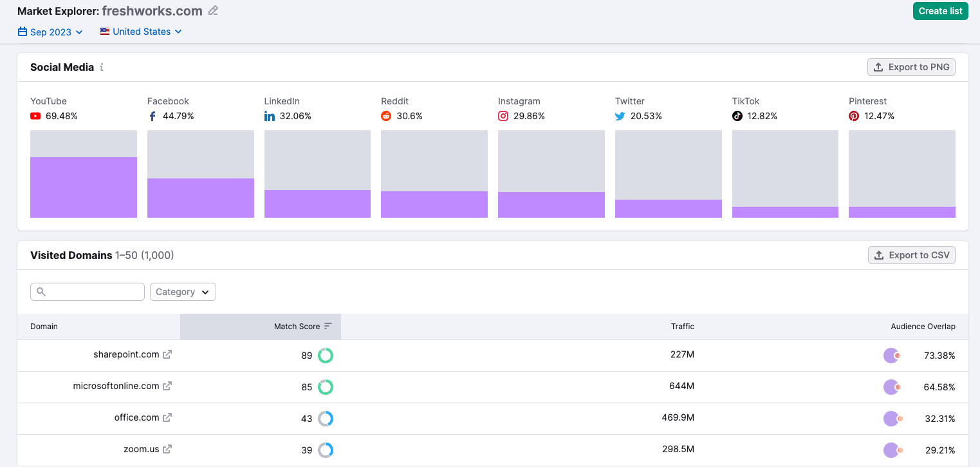Viewport: 980px width, 467px height.
Task: Click the sharepoint.com domain link
Action: [126, 354]
